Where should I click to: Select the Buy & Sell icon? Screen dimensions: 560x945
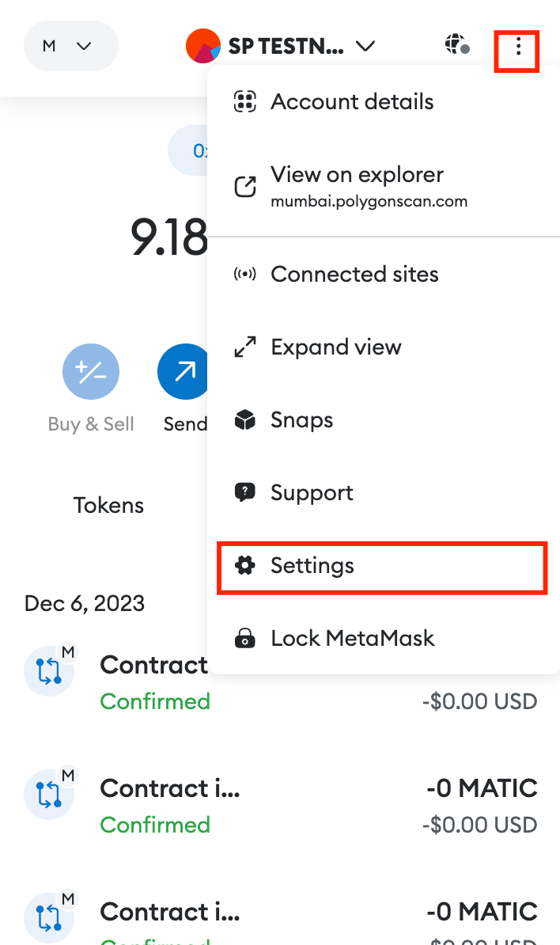91,371
